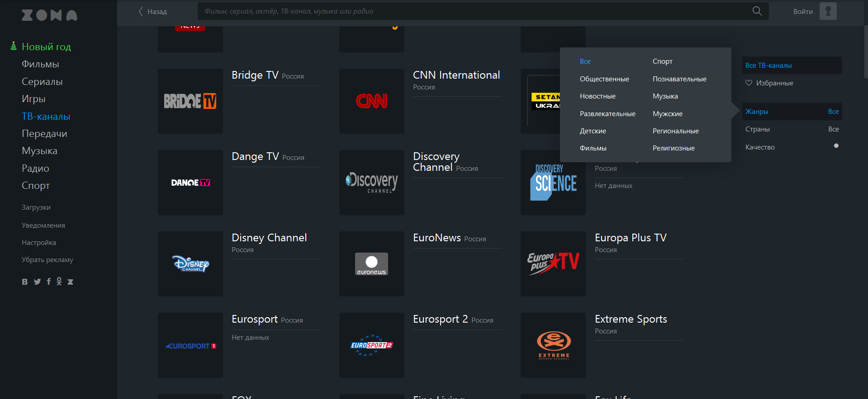Open the Twitter social icon
Screen dimensions: 868x399
pyautogui.click(x=37, y=282)
